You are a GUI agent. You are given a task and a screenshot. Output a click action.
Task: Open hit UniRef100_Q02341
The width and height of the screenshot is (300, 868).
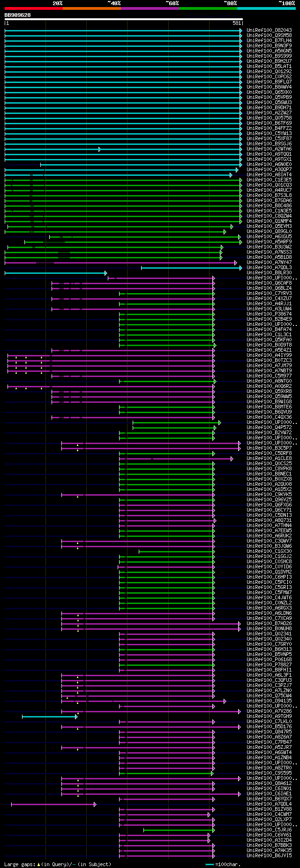(269, 634)
